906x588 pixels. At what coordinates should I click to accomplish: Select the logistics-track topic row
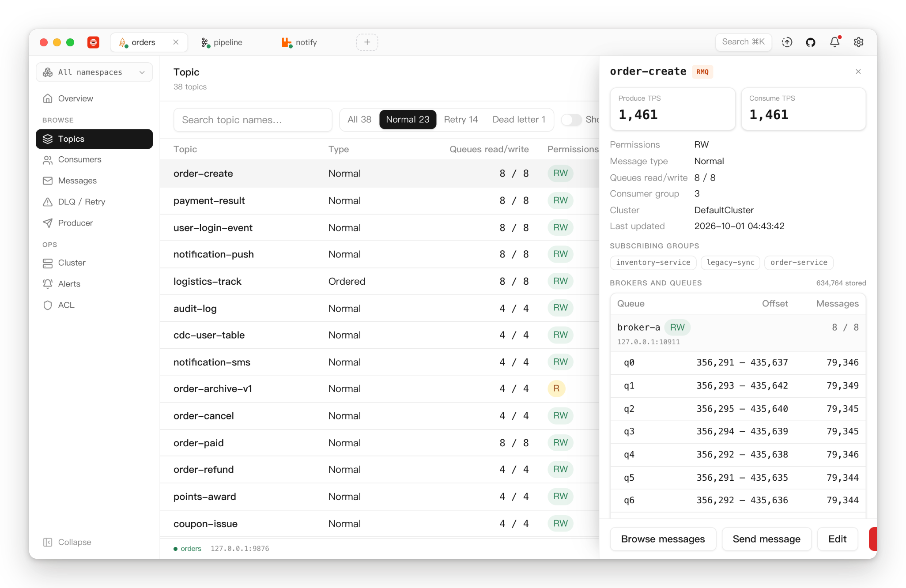point(380,281)
